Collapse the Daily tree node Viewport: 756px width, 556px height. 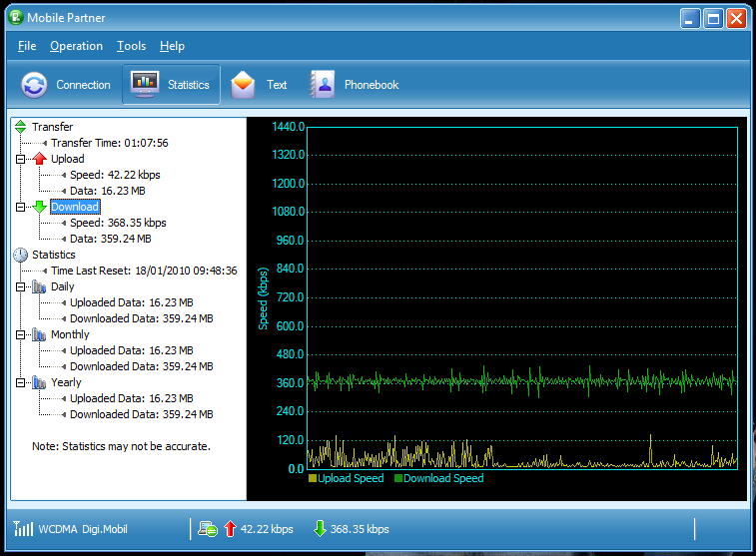pos(20,286)
